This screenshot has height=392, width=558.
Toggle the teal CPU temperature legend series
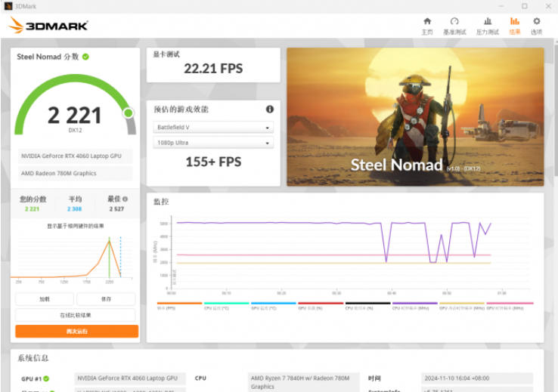pyautogui.click(x=226, y=306)
